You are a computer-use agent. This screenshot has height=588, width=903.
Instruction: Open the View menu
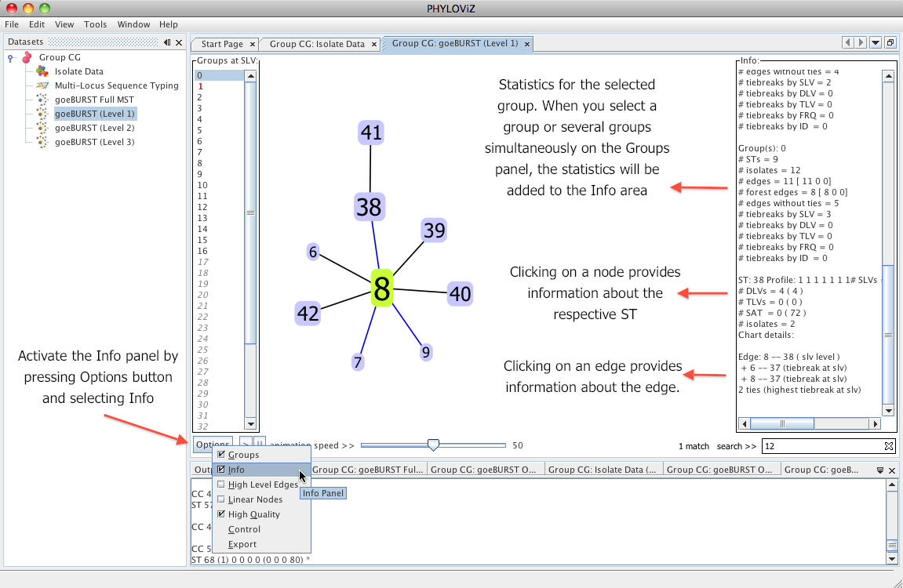(64, 24)
